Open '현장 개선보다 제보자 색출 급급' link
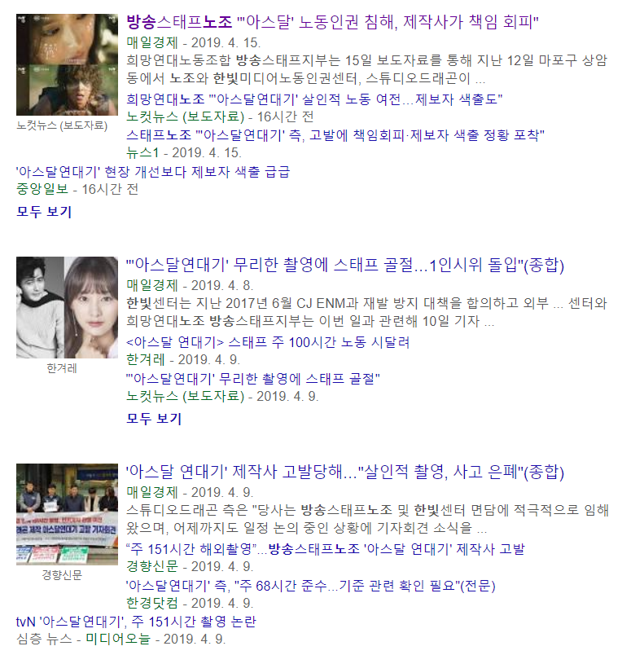 coord(153,172)
